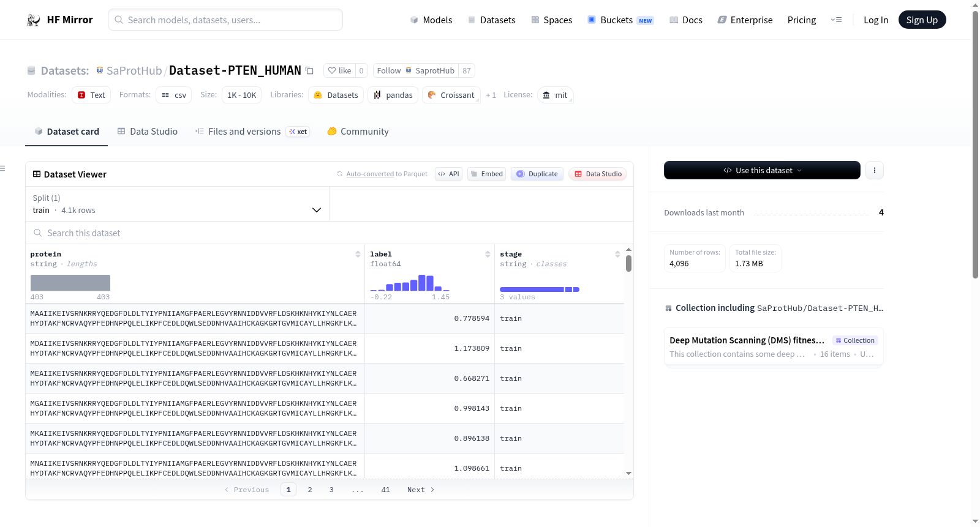
Task: Click the page vertical scrollbar
Action: (975, 144)
